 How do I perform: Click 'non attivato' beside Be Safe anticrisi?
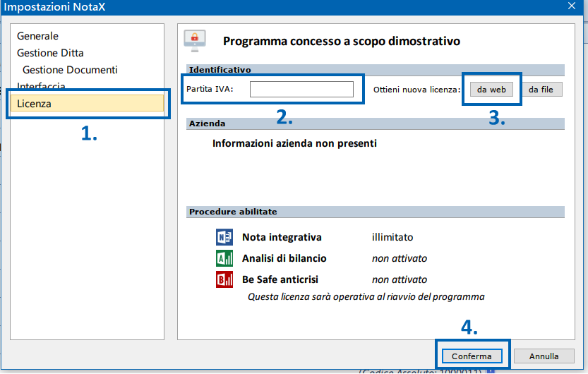point(400,279)
